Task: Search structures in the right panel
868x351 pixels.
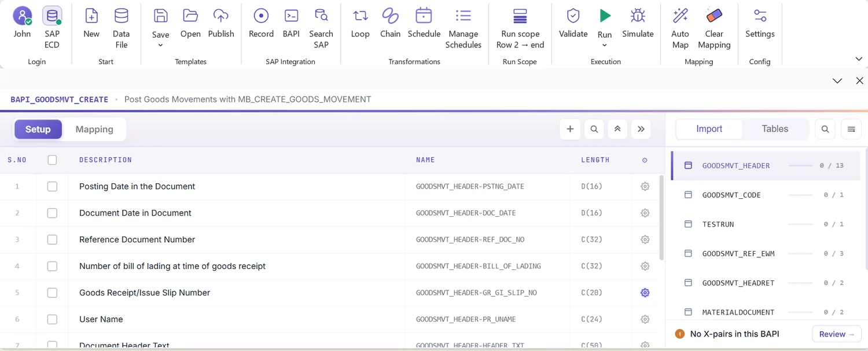Action: [x=825, y=129]
